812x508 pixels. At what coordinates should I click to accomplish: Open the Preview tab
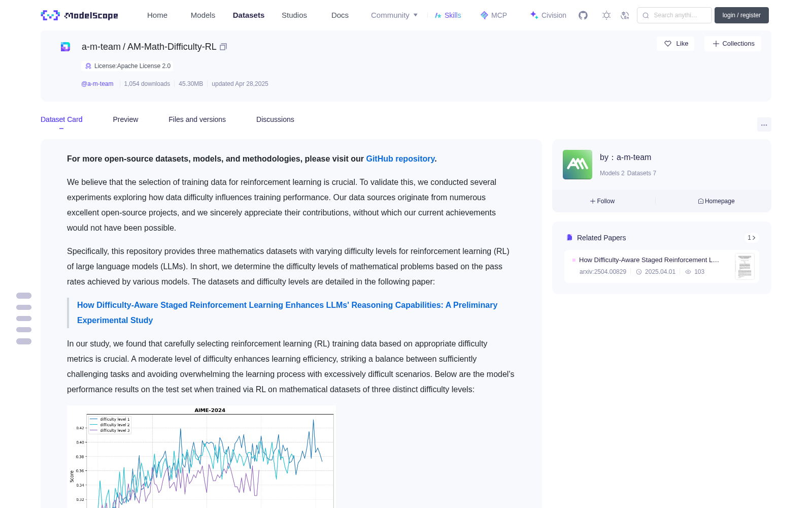pos(125,119)
